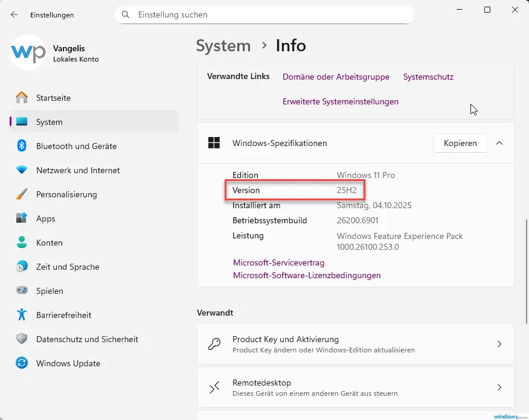The width and height of the screenshot is (529, 420).
Task: Open Zeit und Sprache clock icon
Action: pos(22,267)
